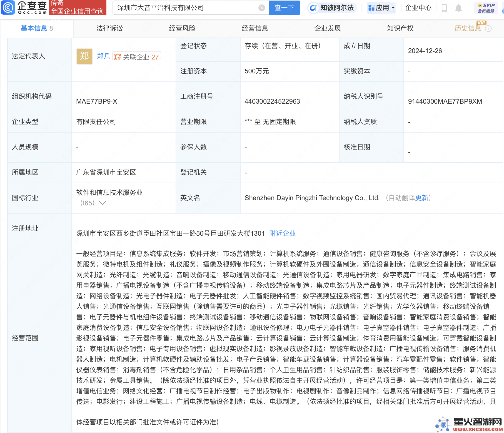
Task: Clear the search box with the X icon
Action: pos(261,8)
